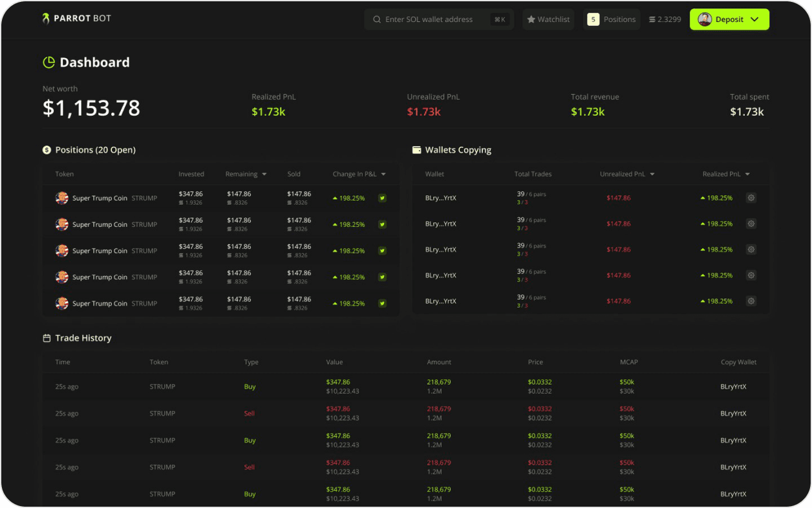Click the ⌘K shortcut badge
Image resolution: width=812 pixels, height=508 pixels.
[x=499, y=19]
